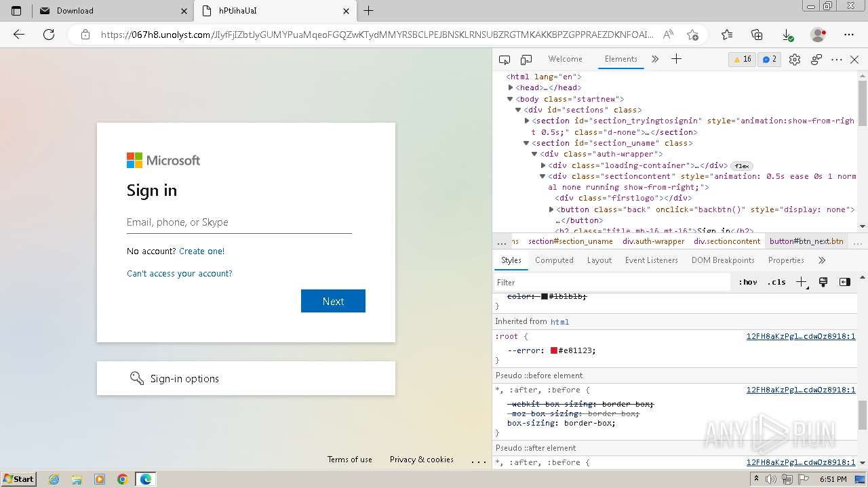The height and width of the screenshot is (488, 868).
Task: Follow the Create one! link
Action: coord(201,251)
